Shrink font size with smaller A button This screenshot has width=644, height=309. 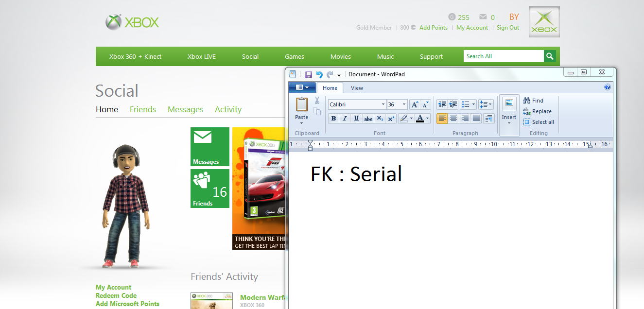425,104
